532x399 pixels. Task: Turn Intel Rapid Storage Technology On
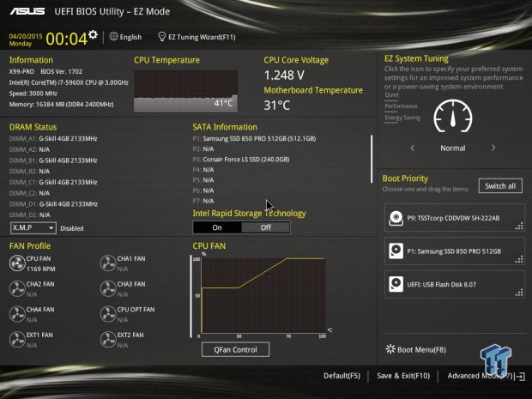tap(217, 227)
